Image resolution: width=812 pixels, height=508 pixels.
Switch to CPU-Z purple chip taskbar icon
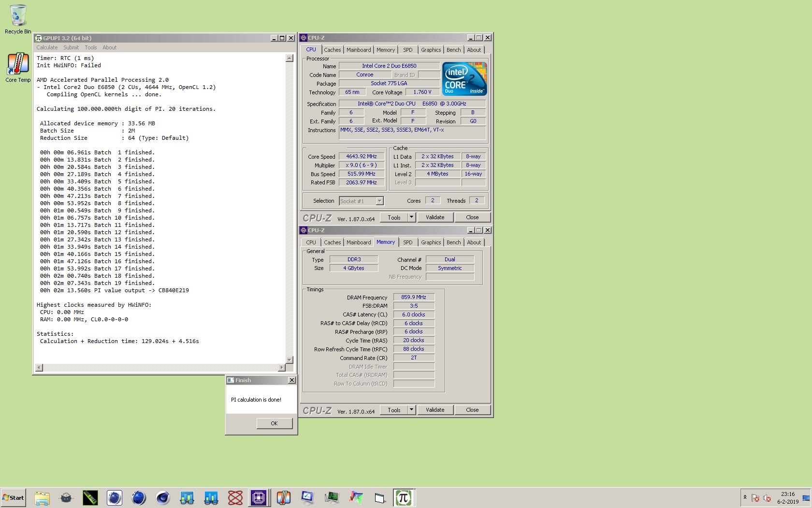259,497
